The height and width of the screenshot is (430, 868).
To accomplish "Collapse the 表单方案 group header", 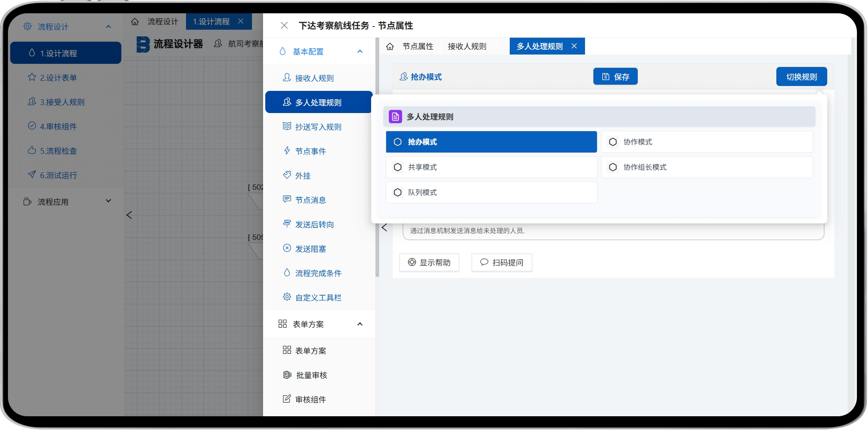I will pos(360,324).
